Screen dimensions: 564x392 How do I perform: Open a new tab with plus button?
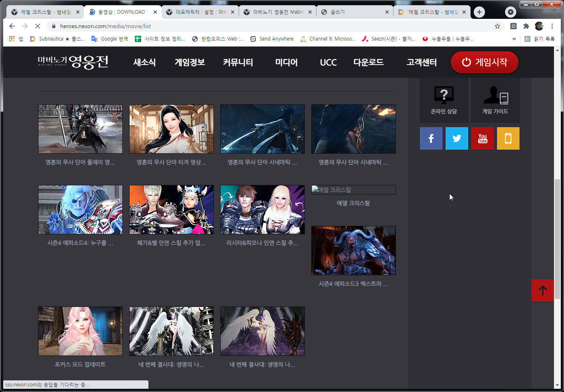click(x=479, y=12)
